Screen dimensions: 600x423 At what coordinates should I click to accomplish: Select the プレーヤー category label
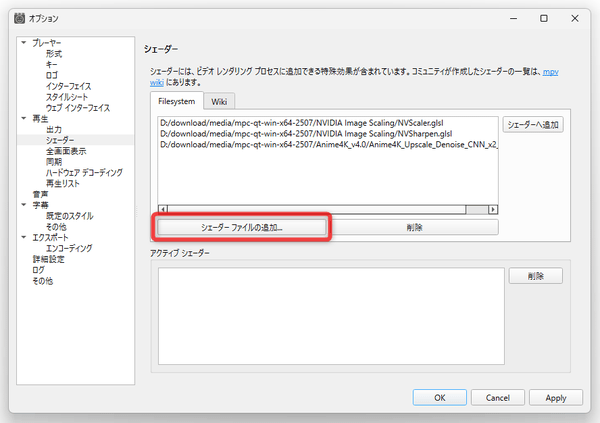(46, 42)
